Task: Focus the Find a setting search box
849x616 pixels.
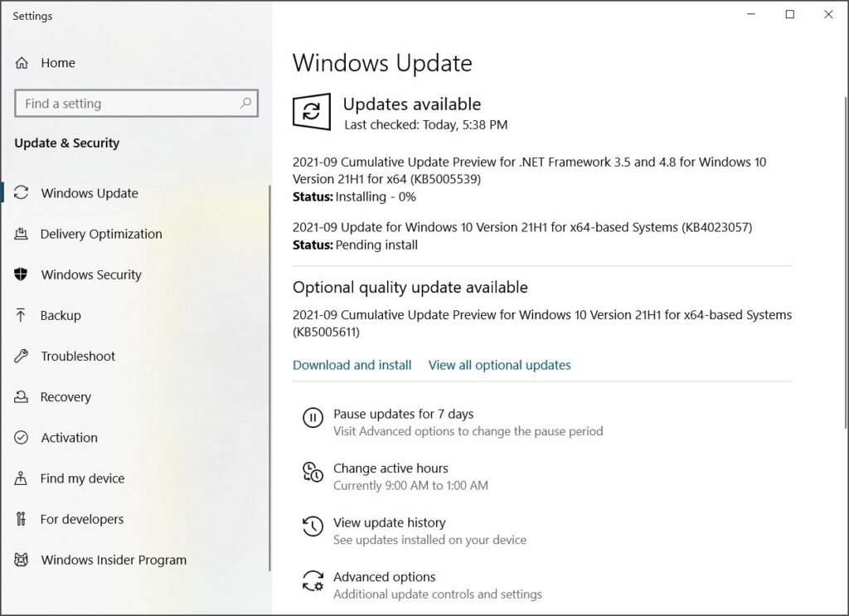Action: [137, 103]
